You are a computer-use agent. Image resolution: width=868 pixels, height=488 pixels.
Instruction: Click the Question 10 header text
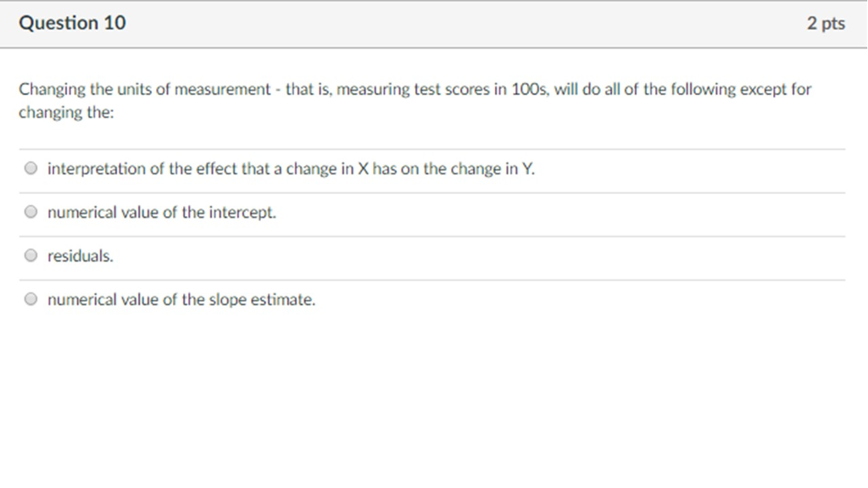tap(72, 23)
